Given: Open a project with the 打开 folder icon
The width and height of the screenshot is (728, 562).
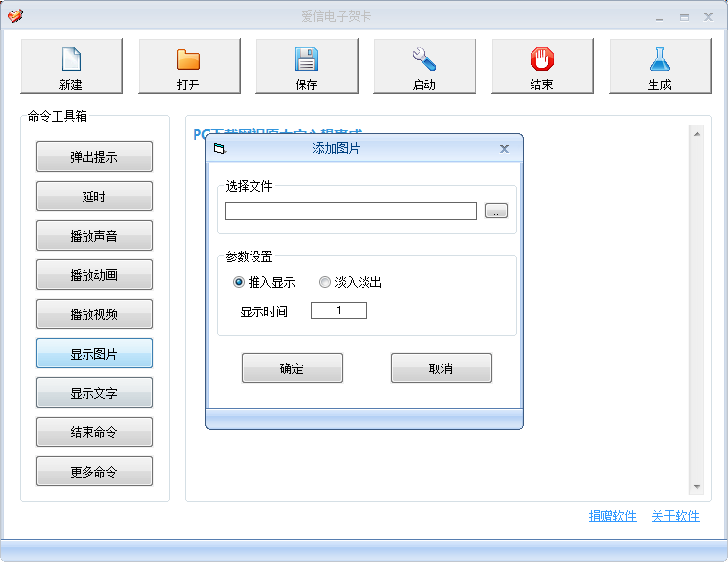Looking at the screenshot, I should point(189,60).
